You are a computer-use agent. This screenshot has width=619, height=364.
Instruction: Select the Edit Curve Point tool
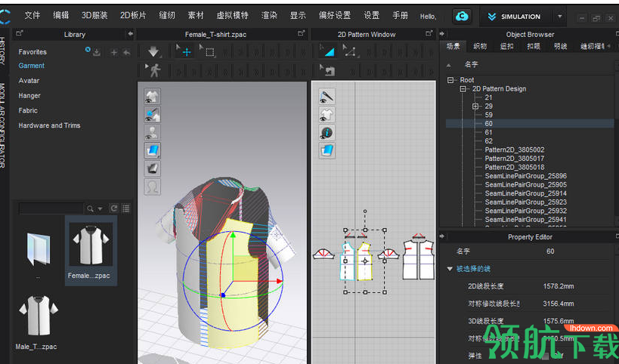pyautogui.click(x=351, y=51)
